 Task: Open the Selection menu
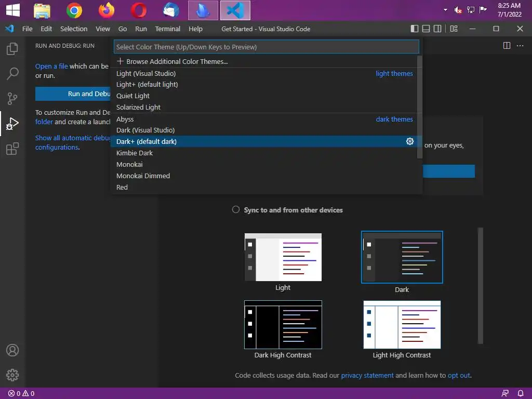point(74,29)
